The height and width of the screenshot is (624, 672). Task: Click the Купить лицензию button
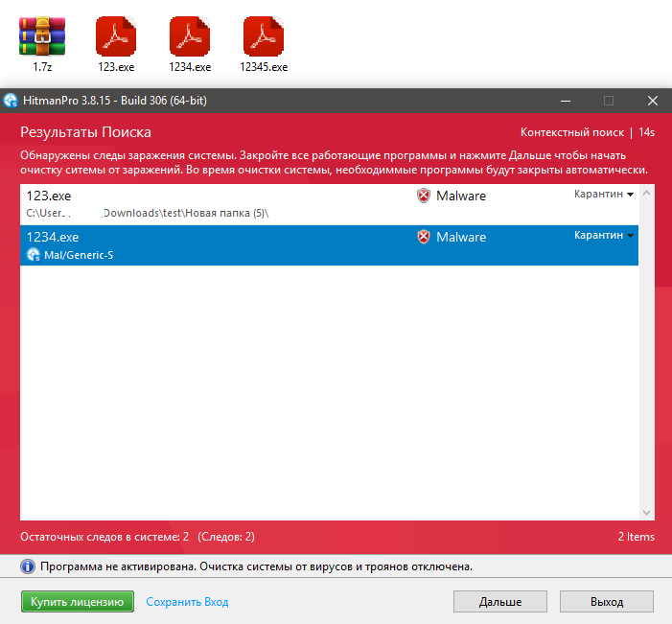pos(78,602)
